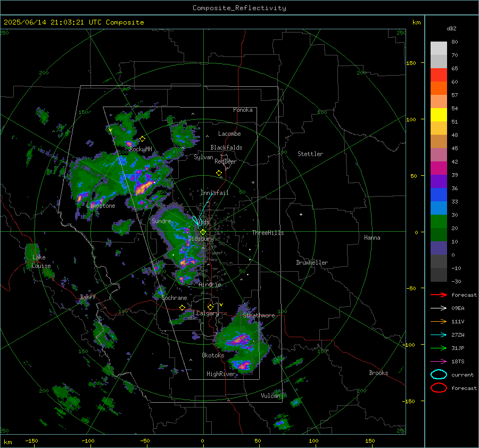479x448 pixels.
Task: Click the Limestone label
Action: 101,206
